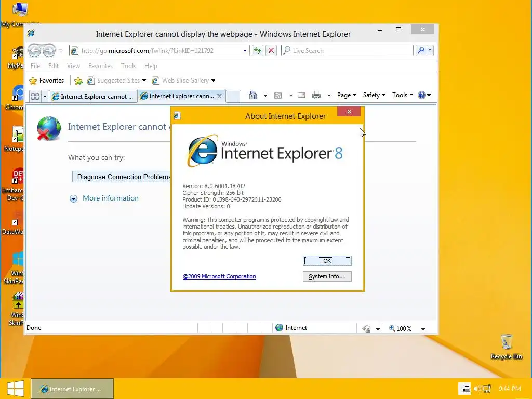Viewport: 532px width, 399px height.
Task: Open the ©2009 Microsoft Corporation link
Action: pyautogui.click(x=219, y=276)
